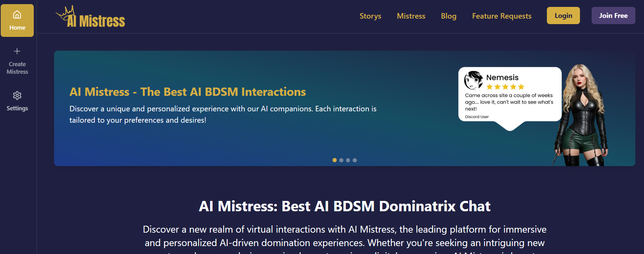Click heading 'AI Mistress: Best AI BDSM Dominatrix Chat'
This screenshot has width=644, height=254.
[344, 206]
